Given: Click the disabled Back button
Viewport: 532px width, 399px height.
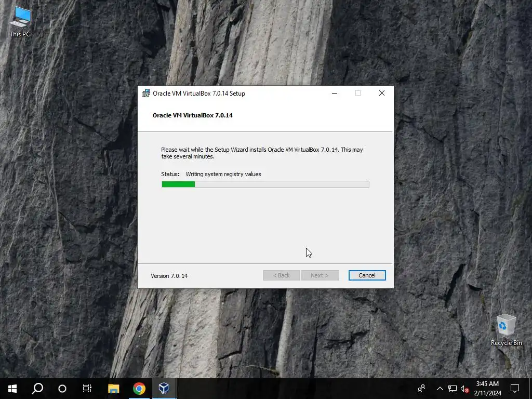Looking at the screenshot, I should pyautogui.click(x=281, y=275).
